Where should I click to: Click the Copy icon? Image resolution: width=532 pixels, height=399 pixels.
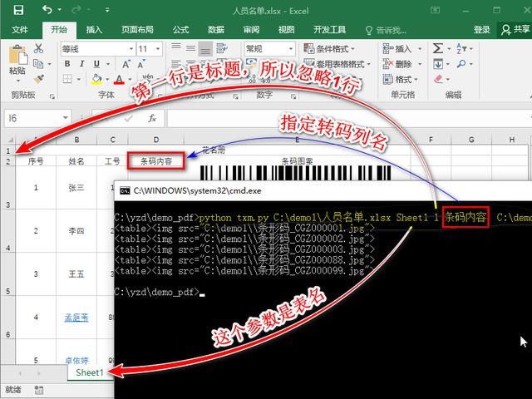point(38,63)
